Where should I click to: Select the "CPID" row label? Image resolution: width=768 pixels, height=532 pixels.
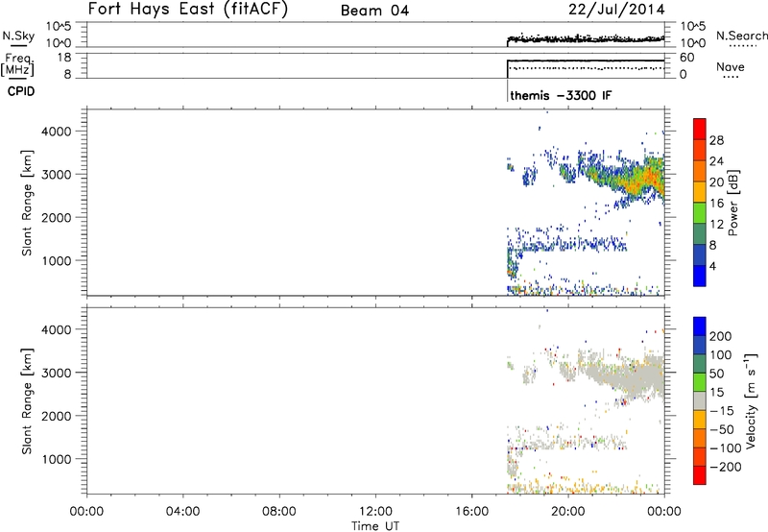pos(21,91)
